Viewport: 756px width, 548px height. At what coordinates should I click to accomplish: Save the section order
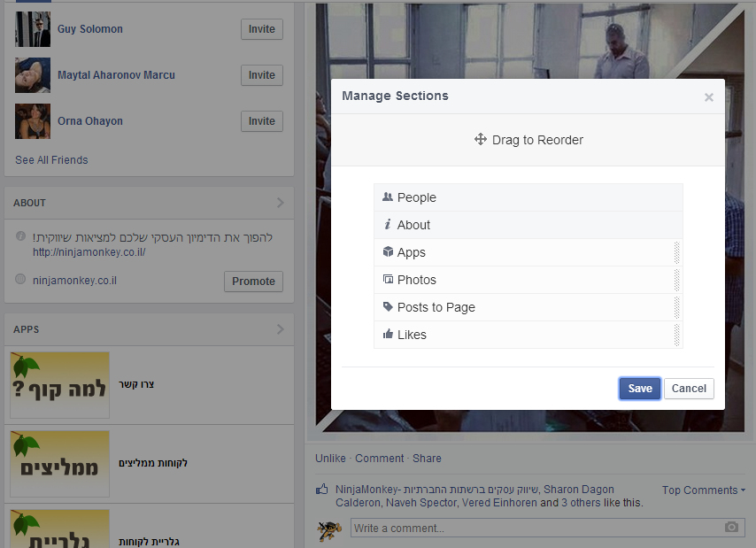point(640,389)
